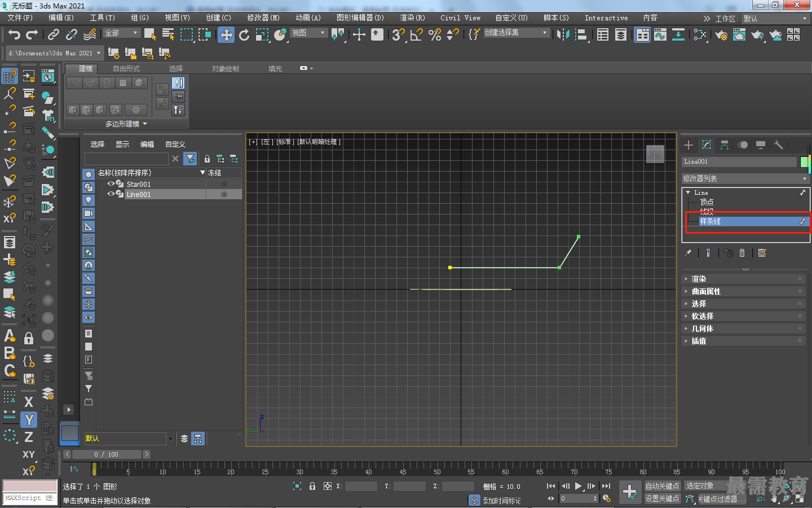The width and height of the screenshot is (812, 508).
Task: Click the Undo arrow icon
Action: [14, 35]
